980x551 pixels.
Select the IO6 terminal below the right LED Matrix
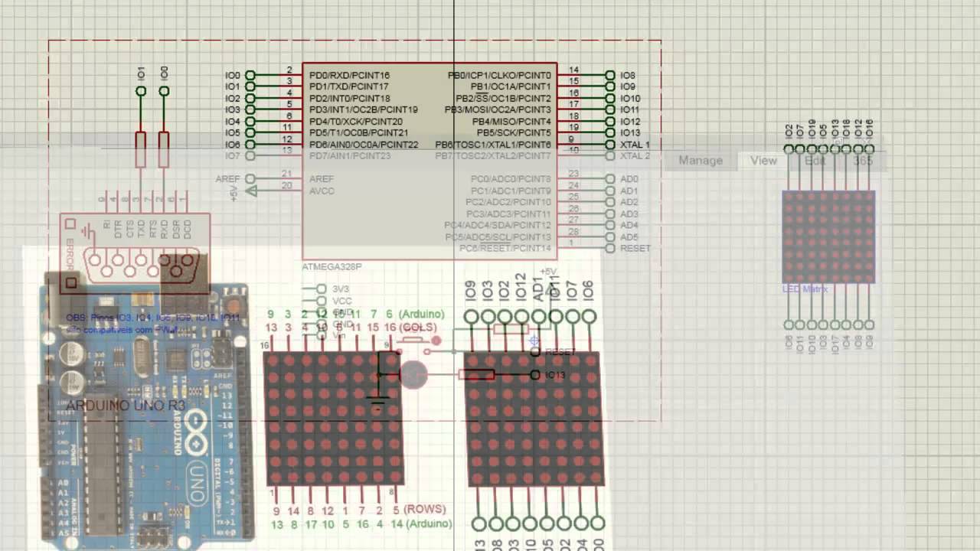point(789,324)
